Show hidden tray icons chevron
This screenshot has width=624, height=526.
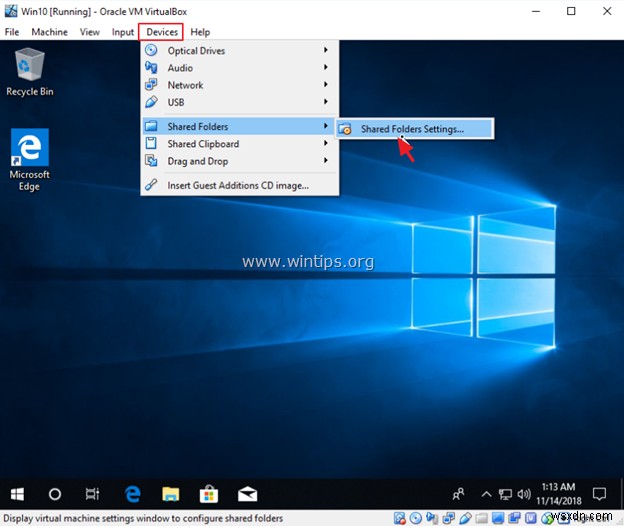(486, 495)
